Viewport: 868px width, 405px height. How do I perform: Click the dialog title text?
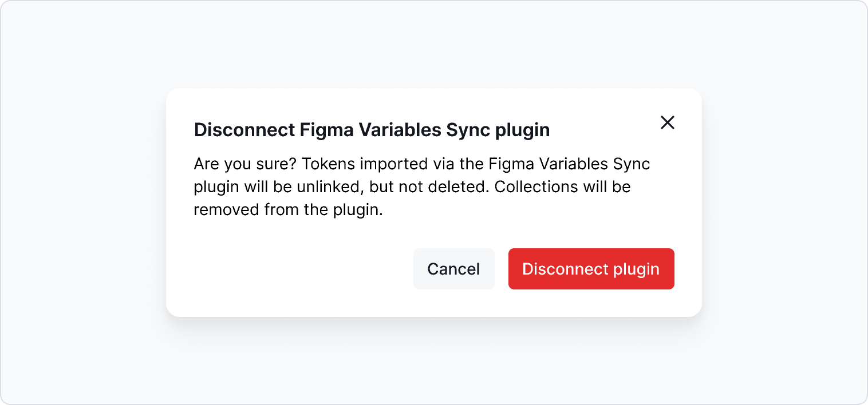click(371, 130)
